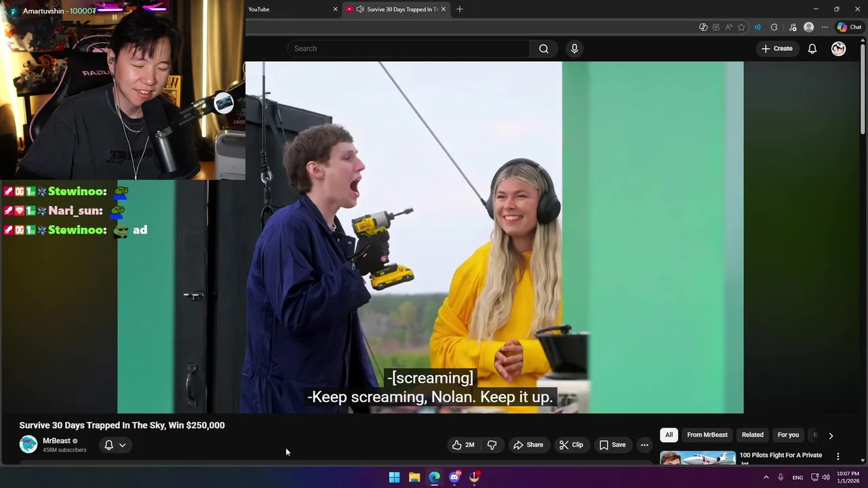The image size is (868, 488).
Task: Click the Copilot-style icon in the address bar
Action: coord(703,27)
